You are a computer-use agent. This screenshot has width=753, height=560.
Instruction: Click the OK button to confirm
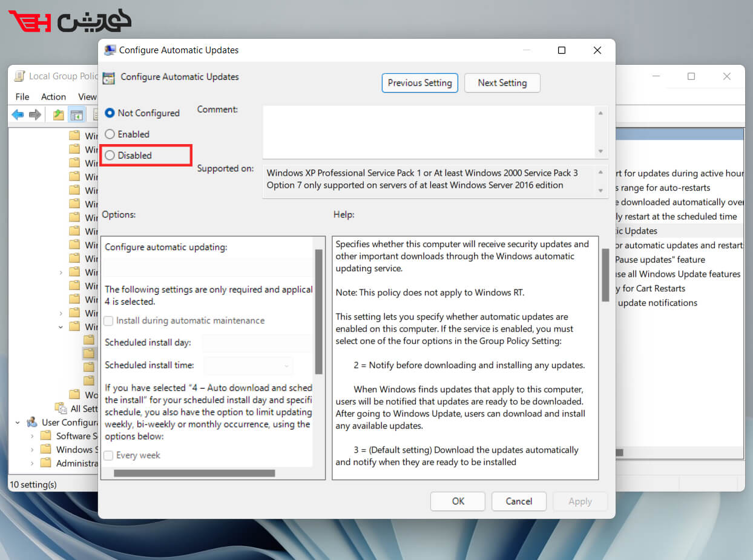tap(458, 501)
